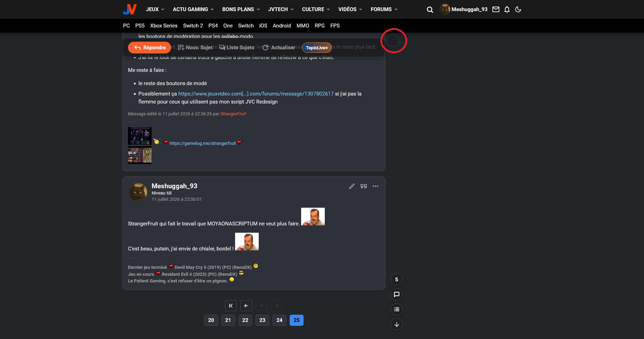Click the circular button beside the topic toolbar

[393, 41]
